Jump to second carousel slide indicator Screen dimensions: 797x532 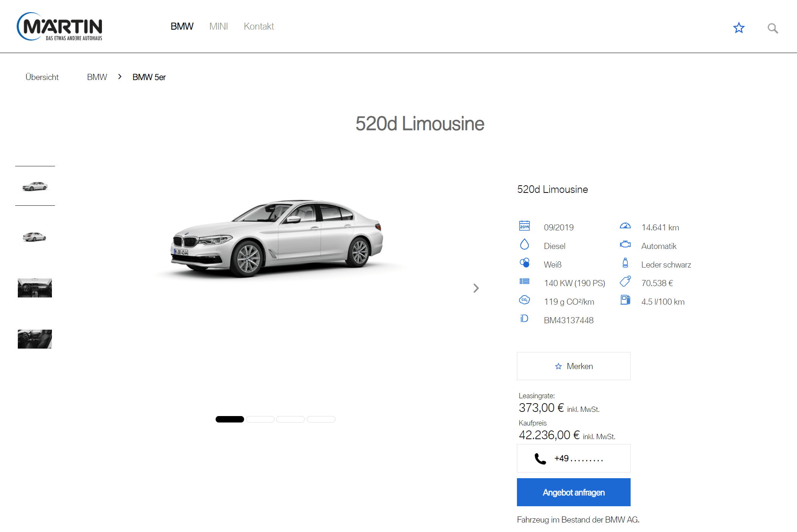pos(260,419)
